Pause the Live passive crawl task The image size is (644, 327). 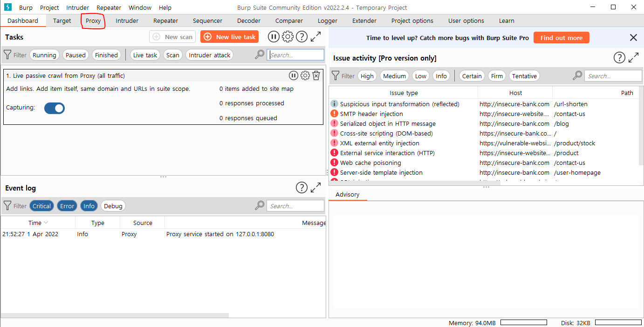click(294, 75)
